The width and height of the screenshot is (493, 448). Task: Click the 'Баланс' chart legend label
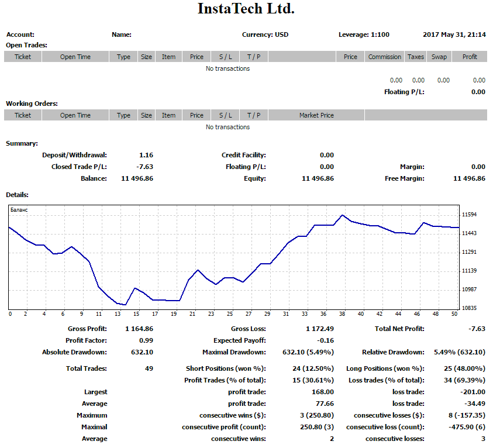coord(19,210)
